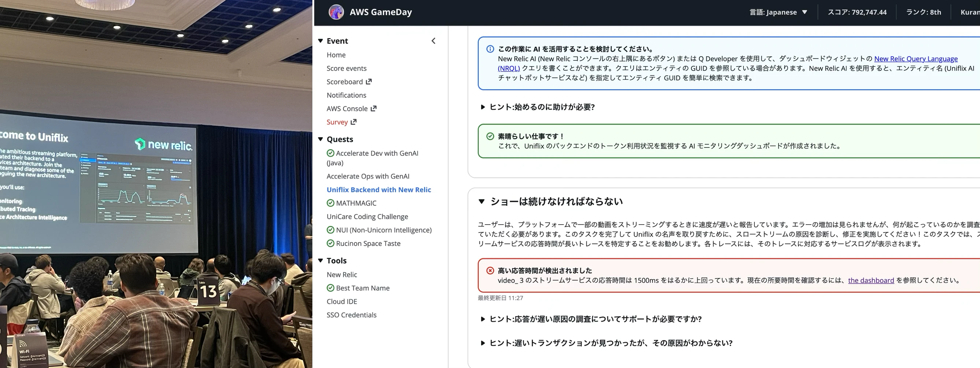Open SSO Credentials under Tools
Screen dimensions: 980x368
[x=352, y=315]
